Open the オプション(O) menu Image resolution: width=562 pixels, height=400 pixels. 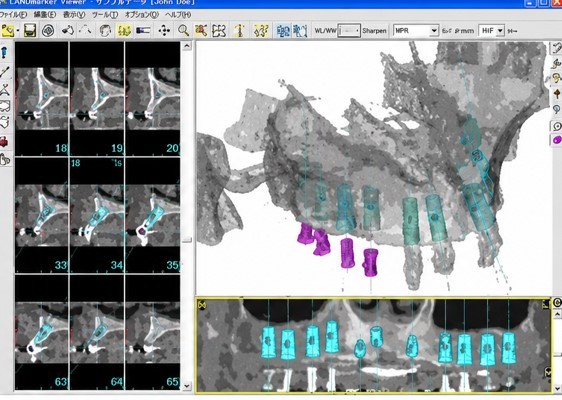point(142,15)
